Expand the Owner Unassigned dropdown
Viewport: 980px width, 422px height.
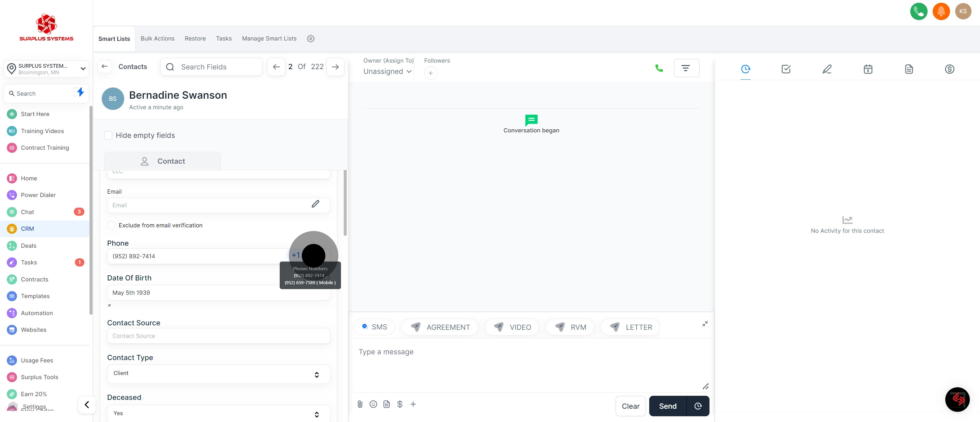tap(387, 71)
